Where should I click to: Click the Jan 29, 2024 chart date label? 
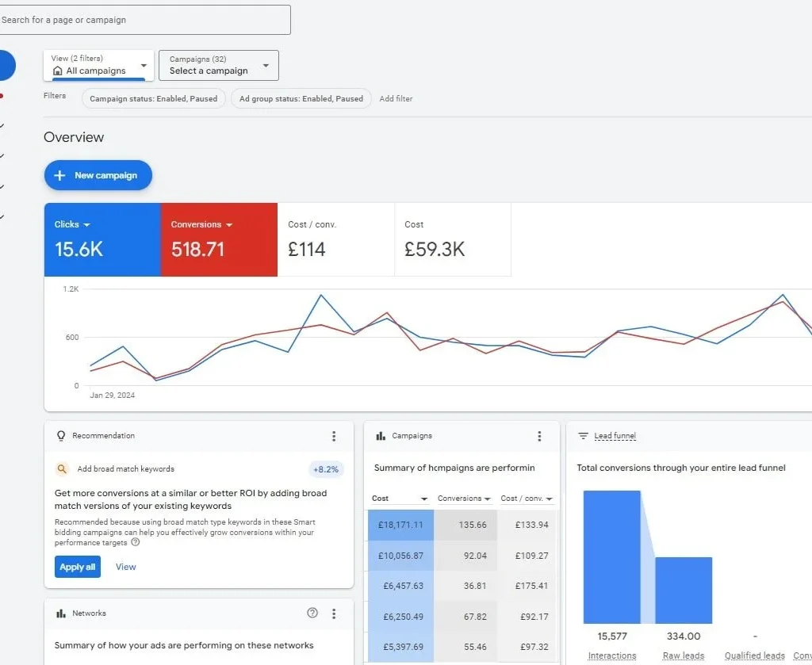pos(113,396)
